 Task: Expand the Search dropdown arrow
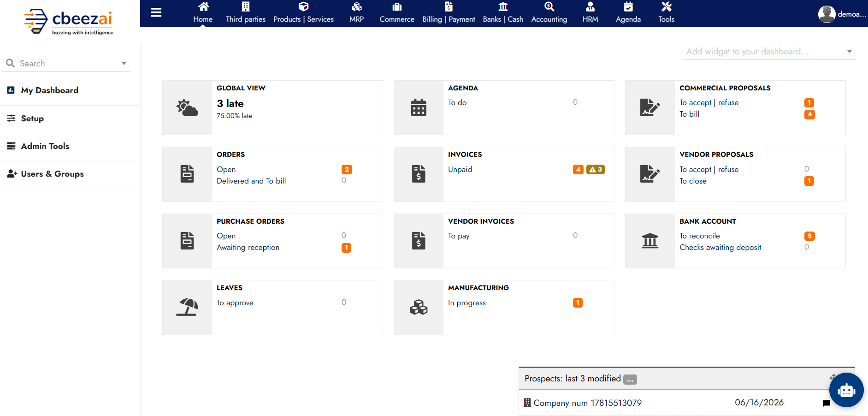[124, 64]
